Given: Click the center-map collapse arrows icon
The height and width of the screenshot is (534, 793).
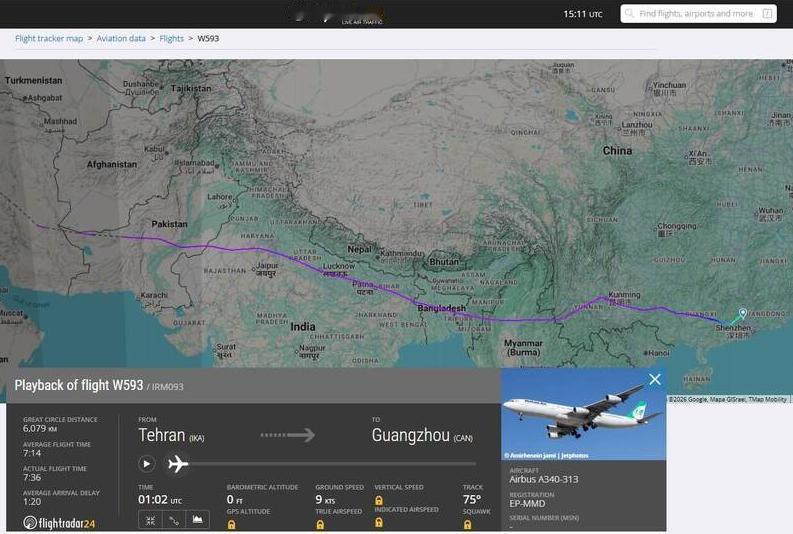Looking at the screenshot, I should click(x=150, y=520).
